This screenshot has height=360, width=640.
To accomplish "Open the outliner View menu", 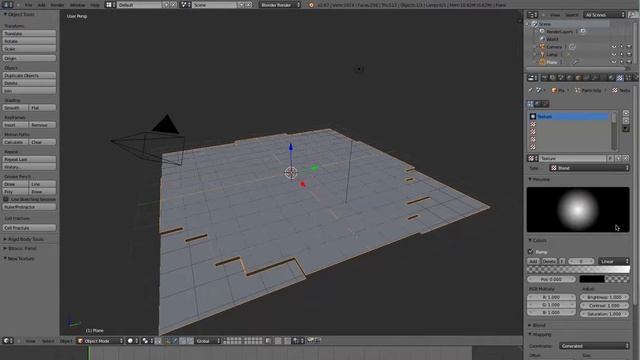I will (x=555, y=15).
